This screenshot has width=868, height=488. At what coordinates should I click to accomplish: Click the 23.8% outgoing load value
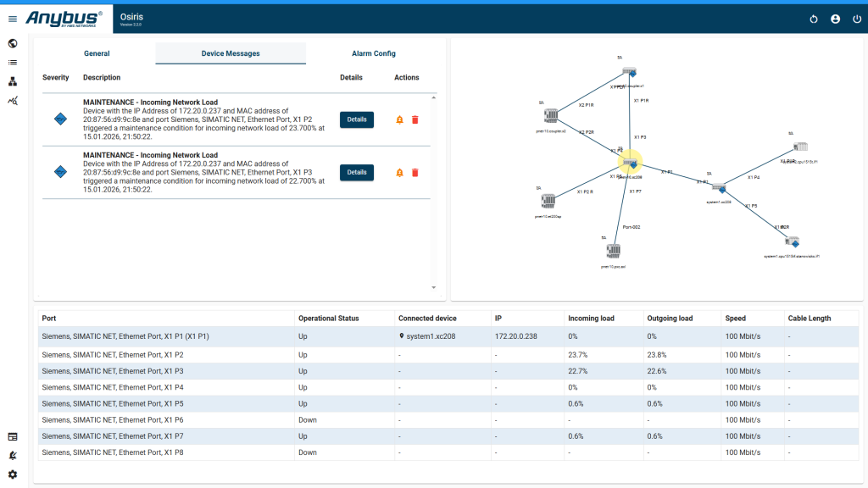(x=657, y=355)
